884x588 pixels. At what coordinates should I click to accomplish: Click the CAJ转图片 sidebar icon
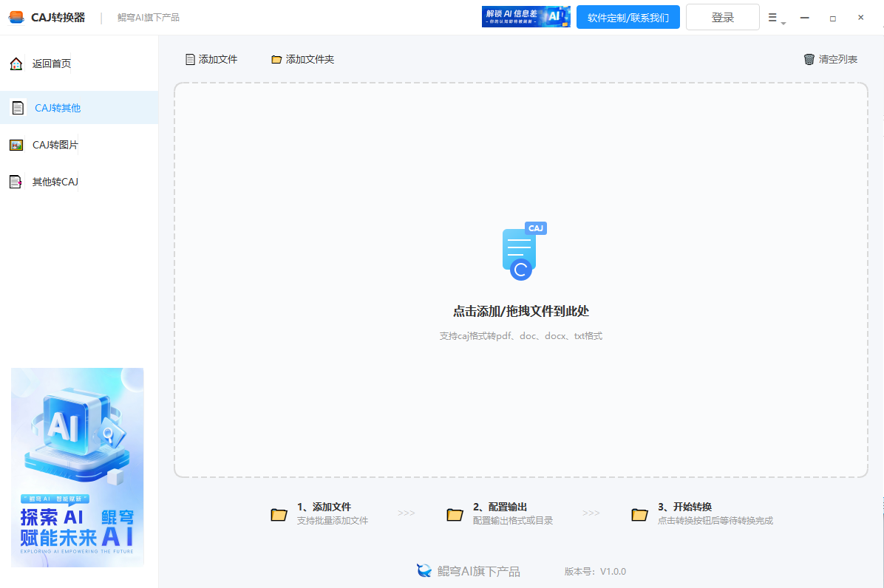[x=18, y=144]
